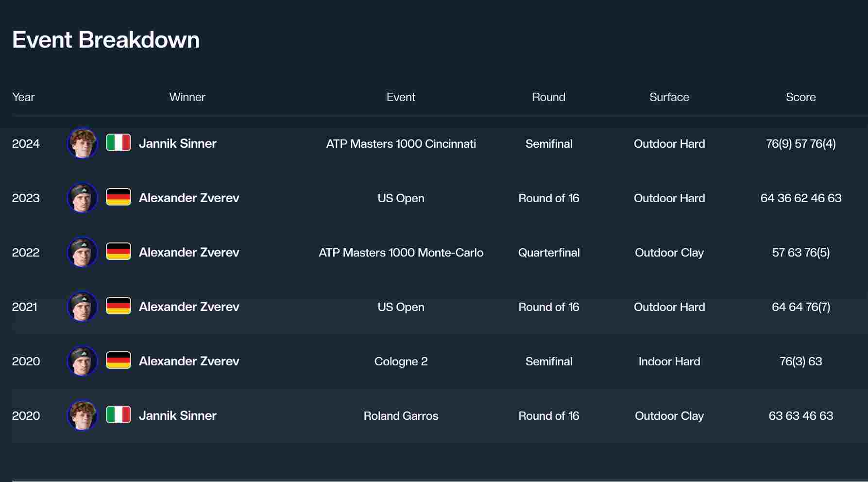Click the year 2021 cell

pyautogui.click(x=25, y=307)
